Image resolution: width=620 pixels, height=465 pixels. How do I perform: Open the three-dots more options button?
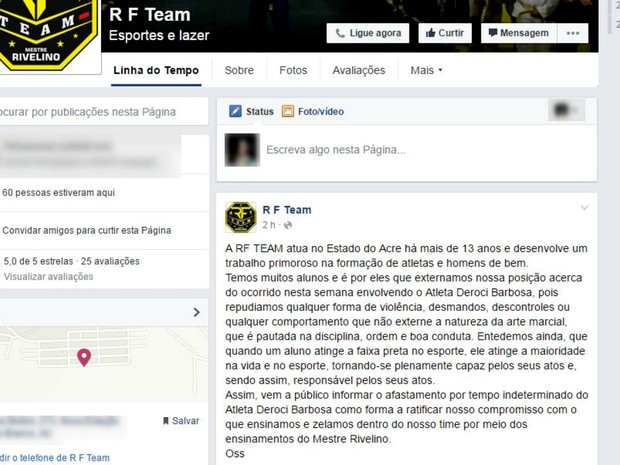[x=573, y=33]
